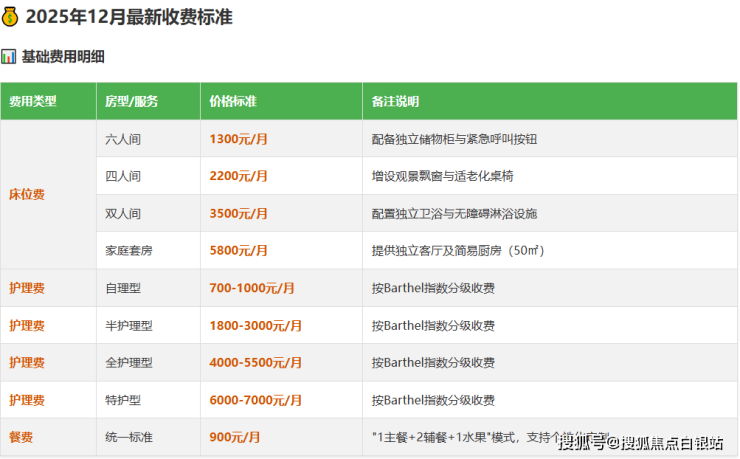This screenshot has width=740, height=459.
Task: Click the 1300元/月 price
Action: [239, 139]
